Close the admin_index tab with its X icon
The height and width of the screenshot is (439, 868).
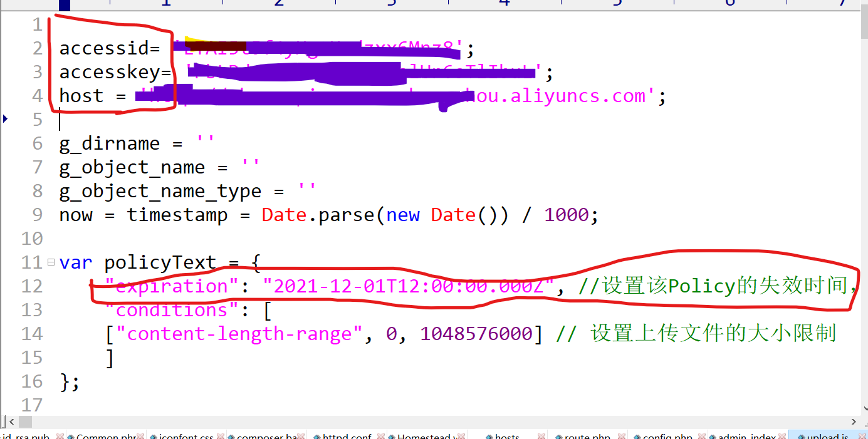782,436
